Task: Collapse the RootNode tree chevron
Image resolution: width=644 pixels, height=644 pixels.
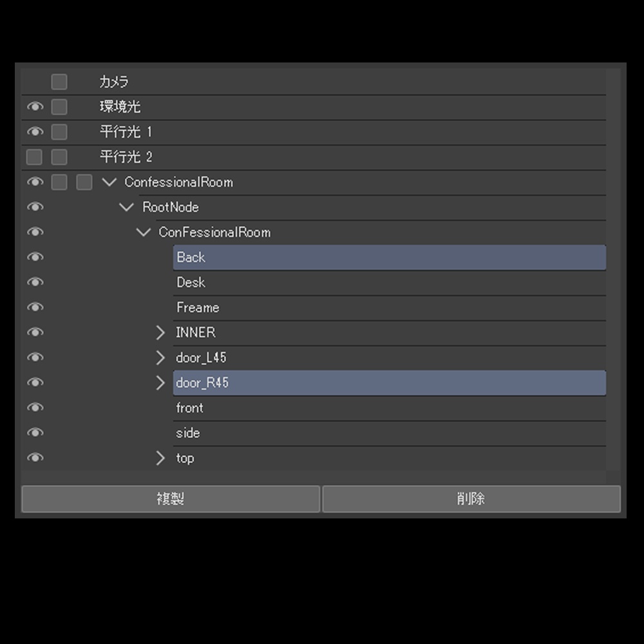Action: [x=127, y=207]
